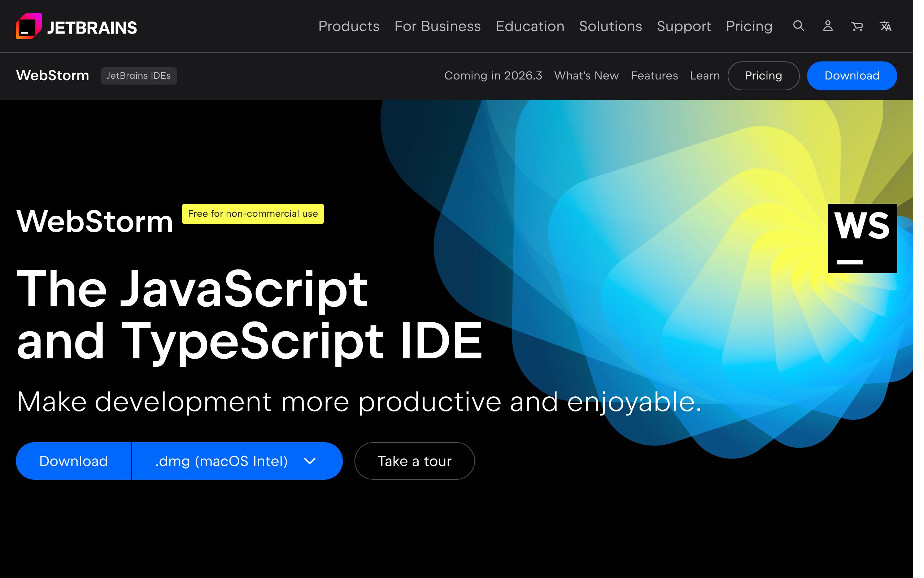Open the site search icon
924x578 pixels.
[798, 26]
